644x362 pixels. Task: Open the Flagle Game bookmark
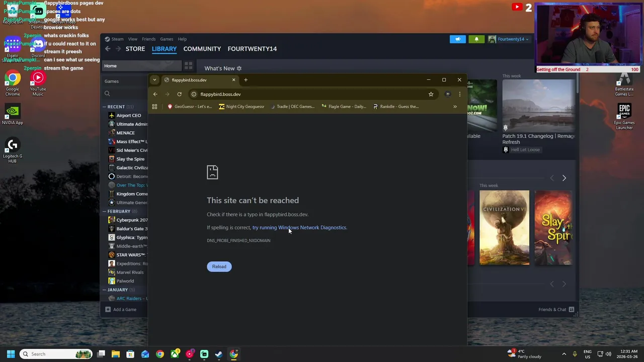coord(344,107)
